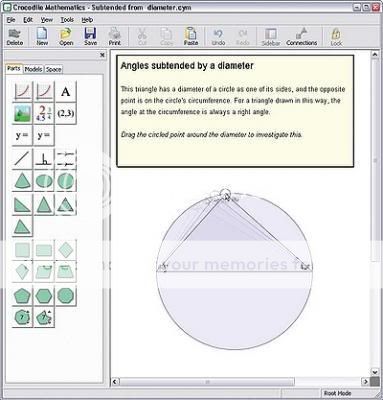Select the rhombus diamond part

66,250
